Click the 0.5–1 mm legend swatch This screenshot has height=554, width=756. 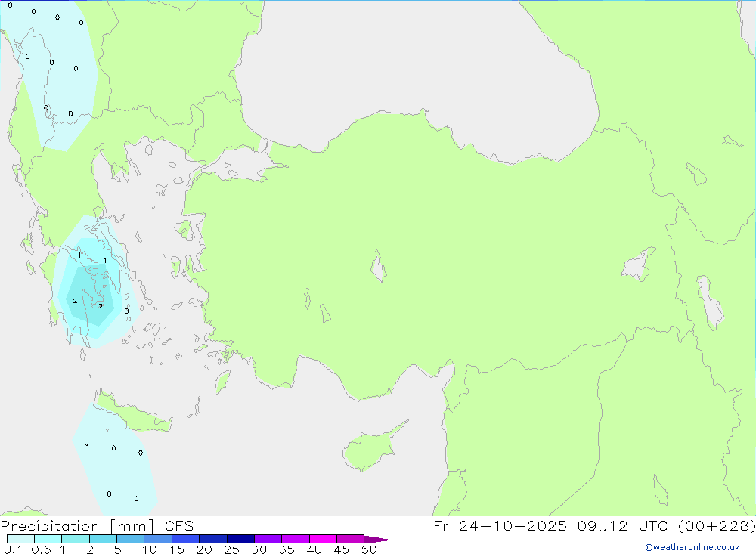(48, 539)
